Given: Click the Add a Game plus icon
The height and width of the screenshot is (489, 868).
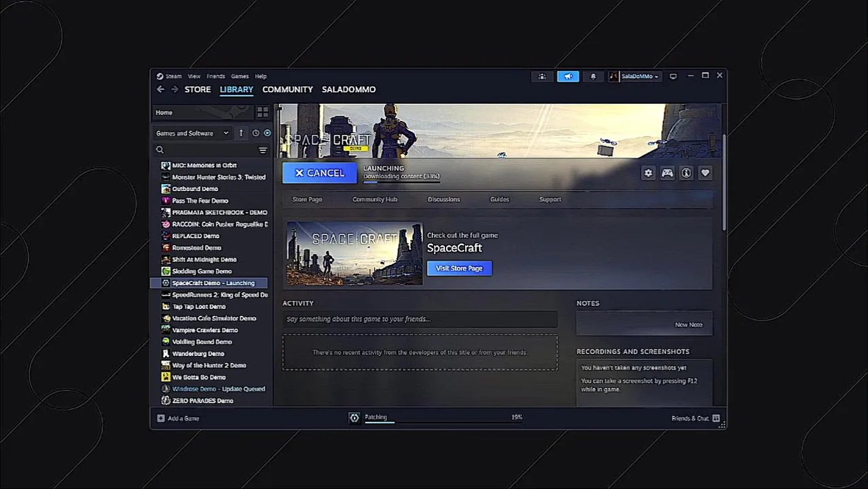Looking at the screenshot, I should click(x=161, y=418).
